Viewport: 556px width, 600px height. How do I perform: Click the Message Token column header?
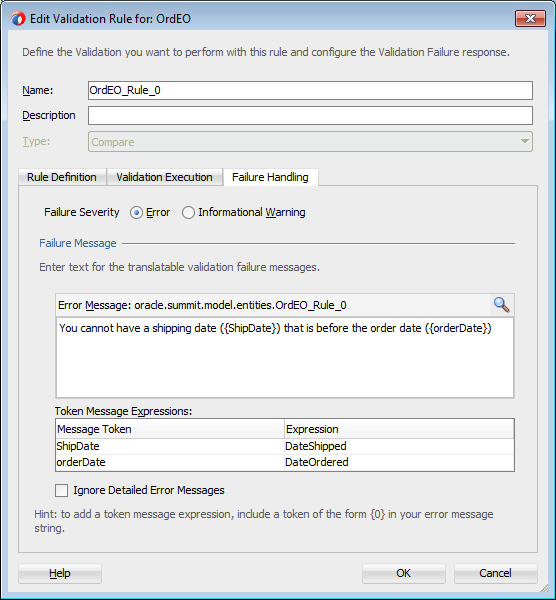point(170,429)
